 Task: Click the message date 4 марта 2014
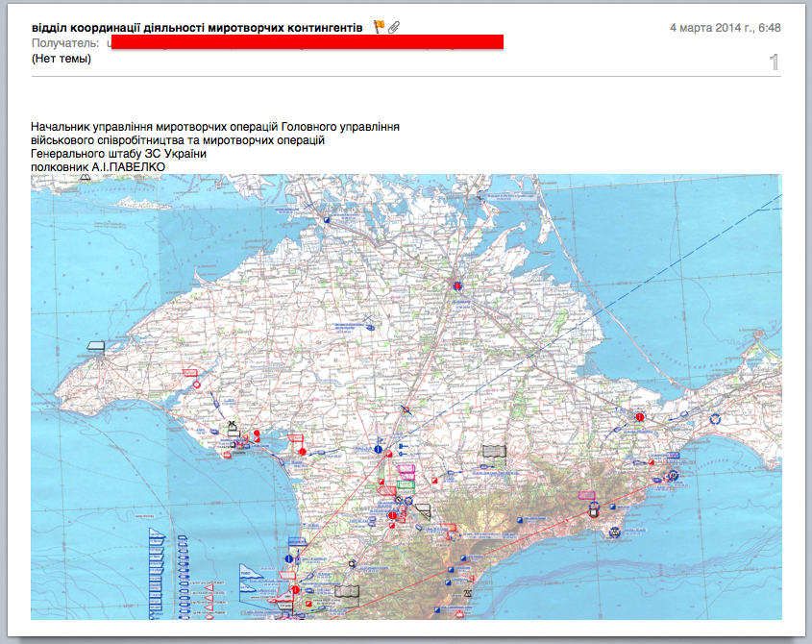[x=725, y=28]
